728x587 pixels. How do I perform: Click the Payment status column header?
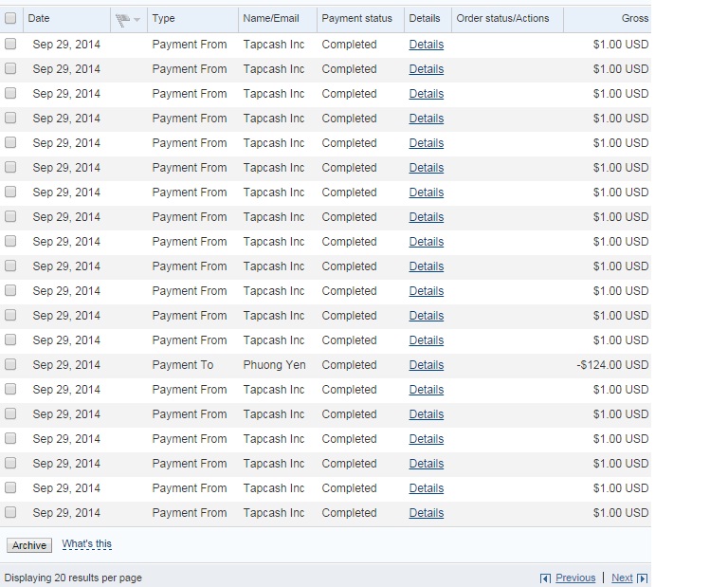(356, 18)
